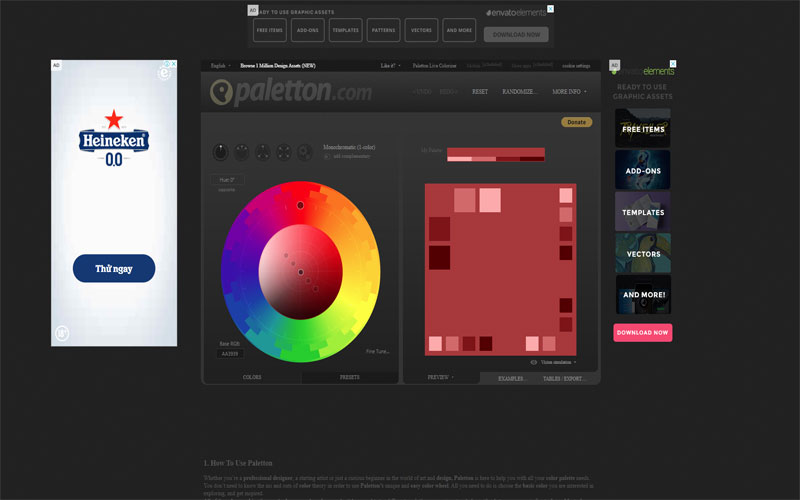The height and width of the screenshot is (500, 800).
Task: Click the large light pink swatch at the preview top
Action: (490, 200)
